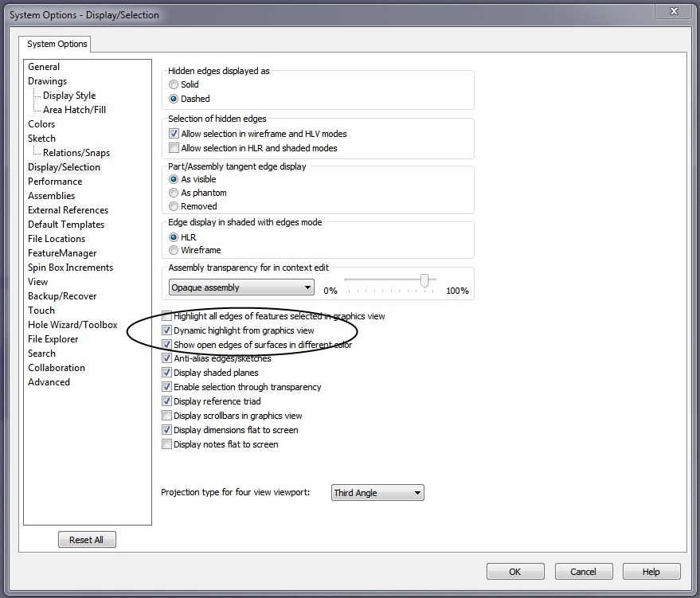The width and height of the screenshot is (700, 598).
Task: Open Display Style under Drawings
Action: point(69,95)
